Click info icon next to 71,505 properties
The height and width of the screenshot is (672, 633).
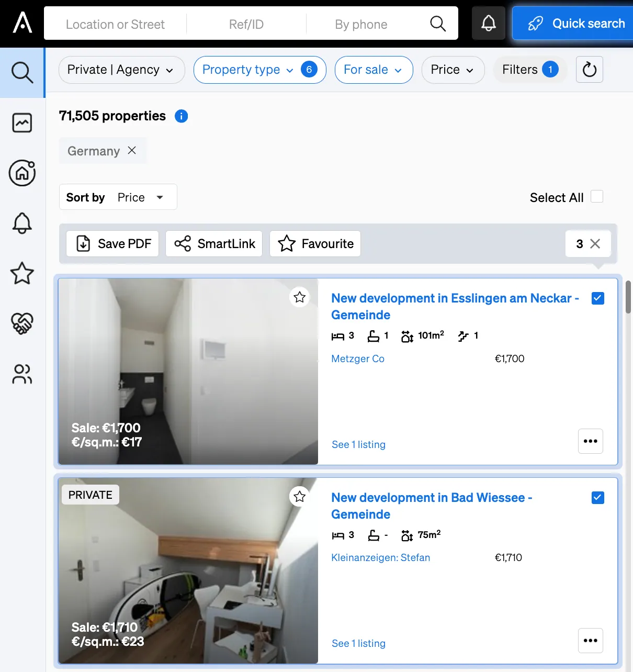click(181, 116)
